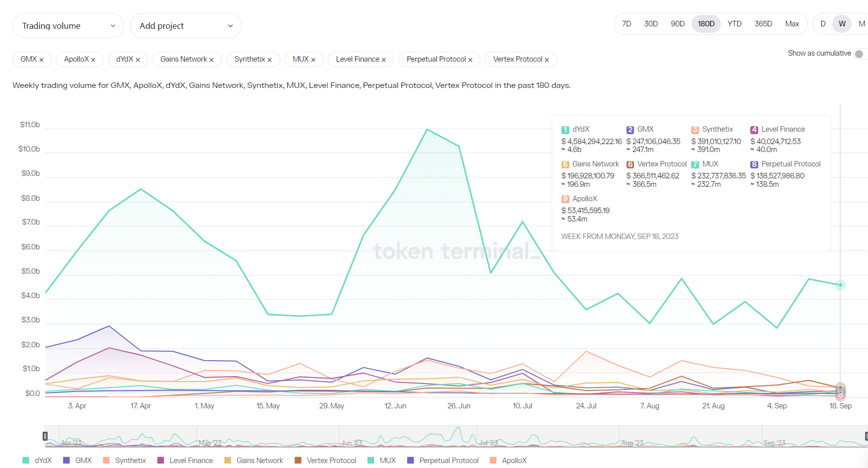The height and width of the screenshot is (468, 868).
Task: Click WEEK FROM MONDAY, SEP 18, 2023 text
Action: click(620, 236)
